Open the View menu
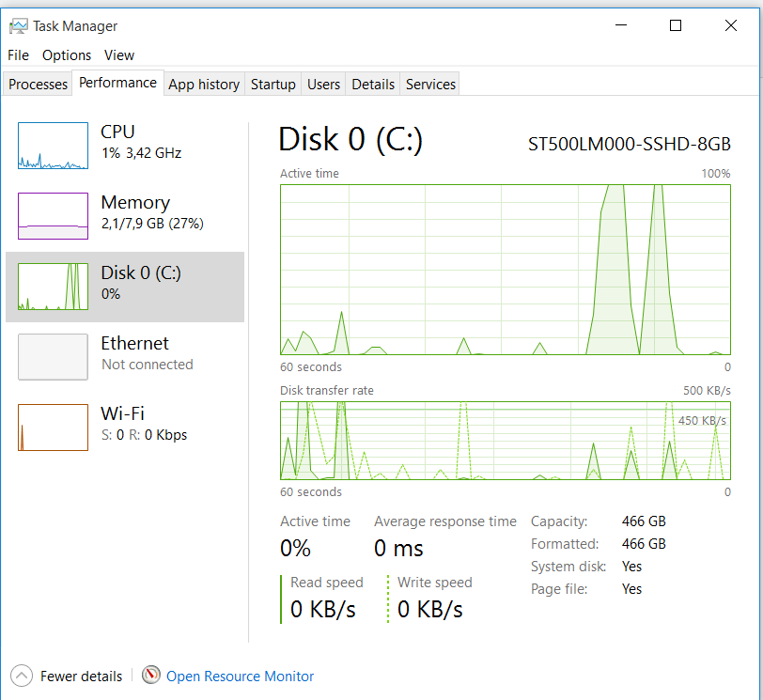 119,55
